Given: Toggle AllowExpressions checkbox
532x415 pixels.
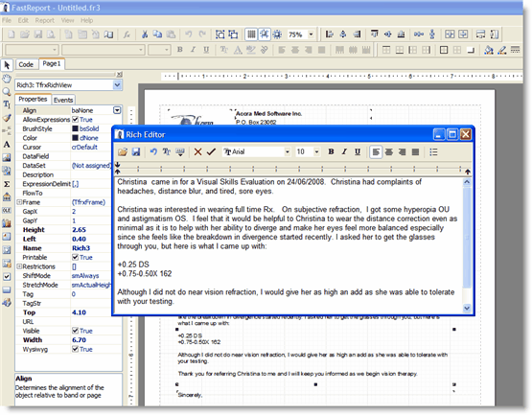Looking at the screenshot, I should click(75, 120).
